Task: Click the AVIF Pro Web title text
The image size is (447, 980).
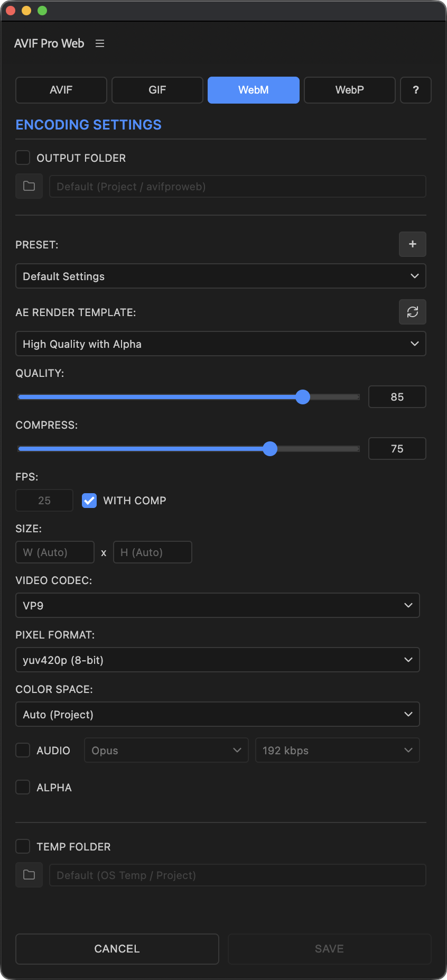Action: [49, 43]
